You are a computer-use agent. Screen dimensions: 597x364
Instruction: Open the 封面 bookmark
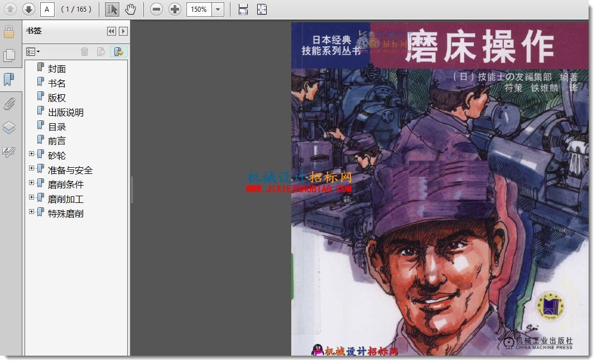[57, 69]
